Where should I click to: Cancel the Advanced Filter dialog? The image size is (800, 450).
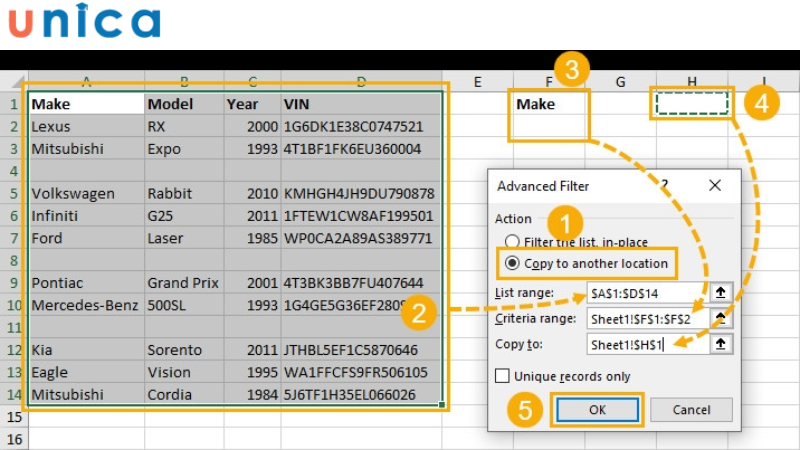click(x=691, y=409)
